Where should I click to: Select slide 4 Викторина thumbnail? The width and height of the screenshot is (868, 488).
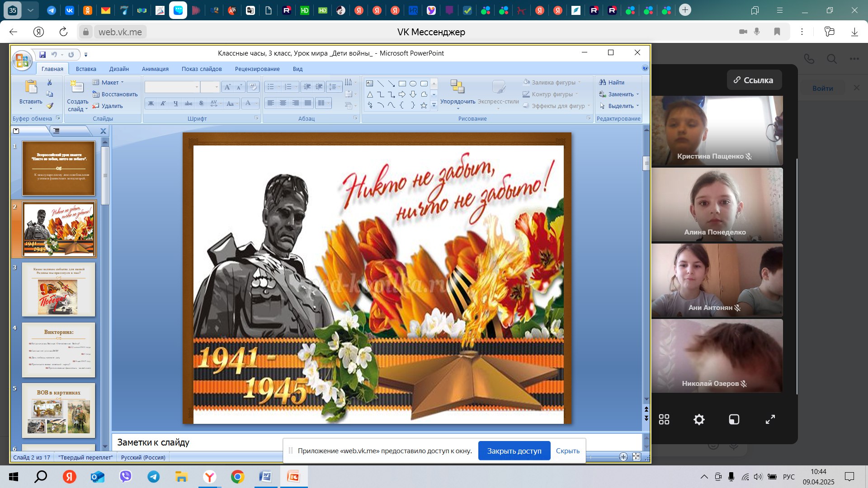pos(59,350)
